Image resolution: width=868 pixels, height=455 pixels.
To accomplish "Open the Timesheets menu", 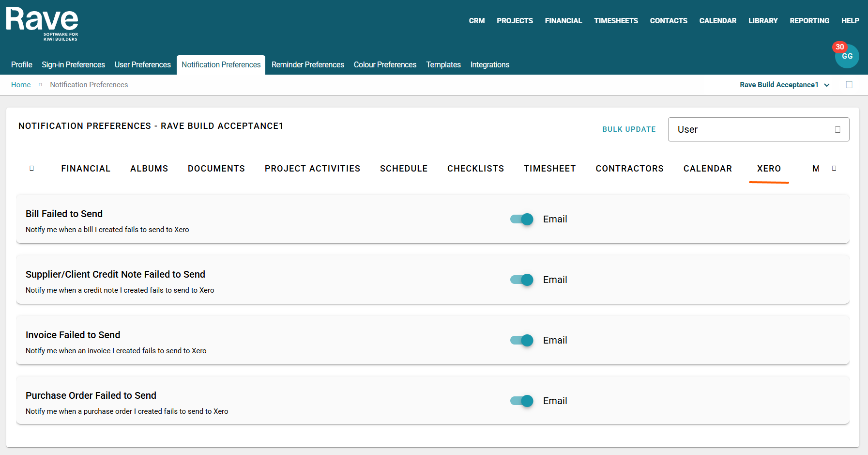I will [616, 21].
